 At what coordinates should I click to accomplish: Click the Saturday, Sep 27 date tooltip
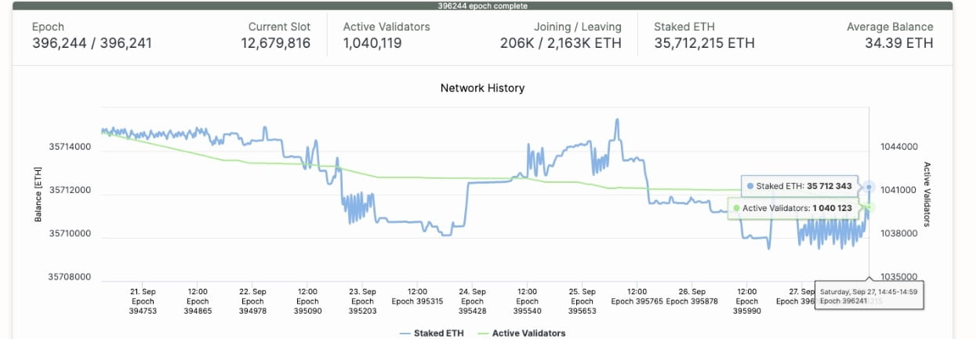(869, 296)
